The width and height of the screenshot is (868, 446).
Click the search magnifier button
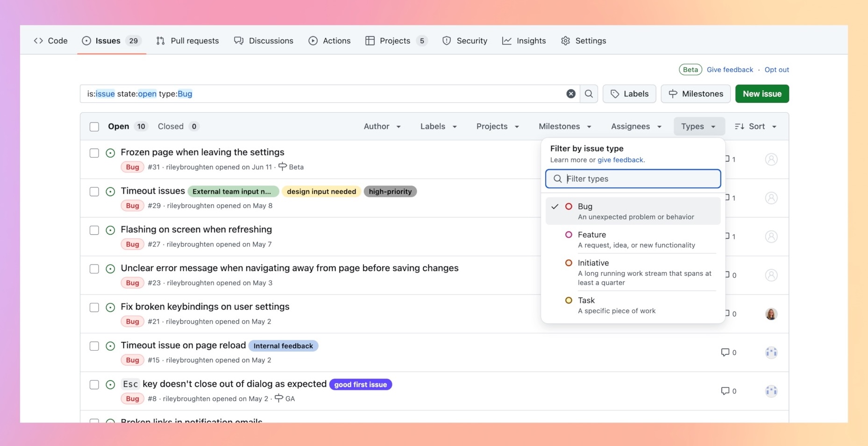click(x=589, y=94)
